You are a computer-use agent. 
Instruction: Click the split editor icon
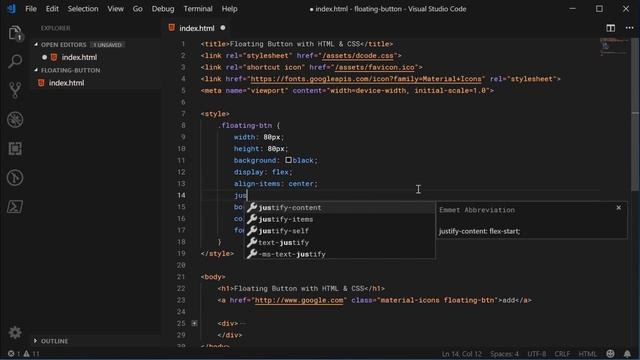[x=610, y=28]
